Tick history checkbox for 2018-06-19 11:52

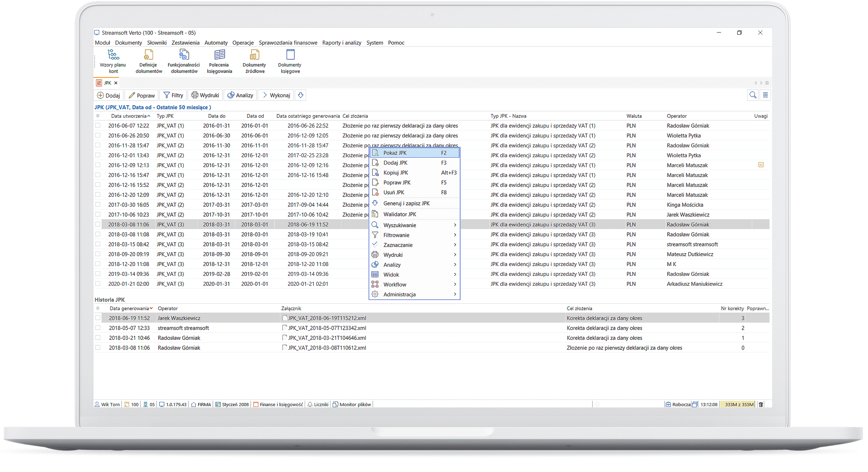click(98, 318)
